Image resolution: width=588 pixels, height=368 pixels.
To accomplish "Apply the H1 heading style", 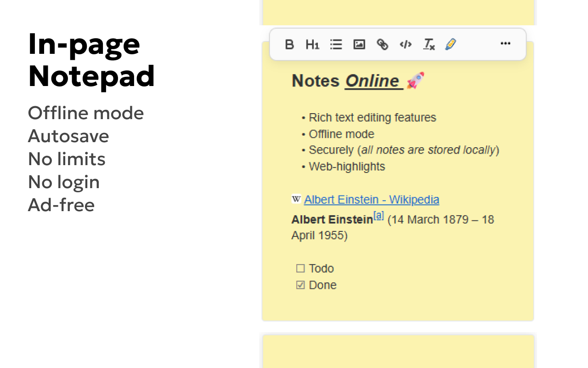I will pos(312,44).
